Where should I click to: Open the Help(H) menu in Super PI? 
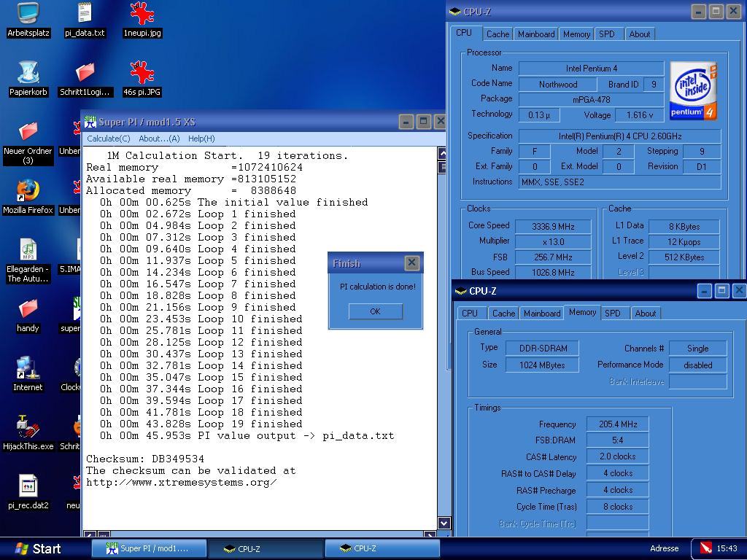coord(201,139)
